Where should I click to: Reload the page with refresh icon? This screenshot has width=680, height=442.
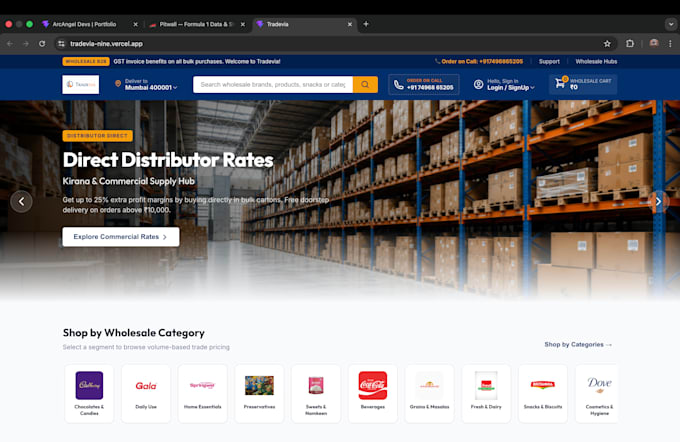(x=42, y=44)
